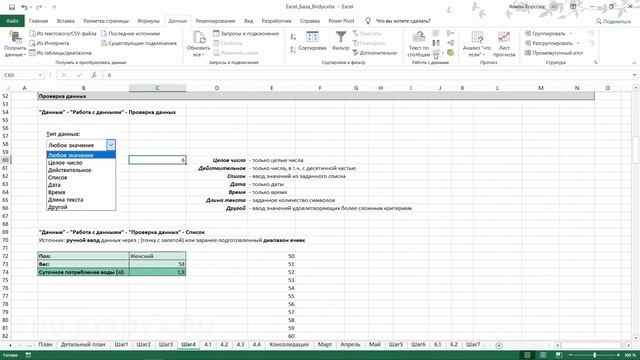Select Действительное in the list

pos(81,170)
